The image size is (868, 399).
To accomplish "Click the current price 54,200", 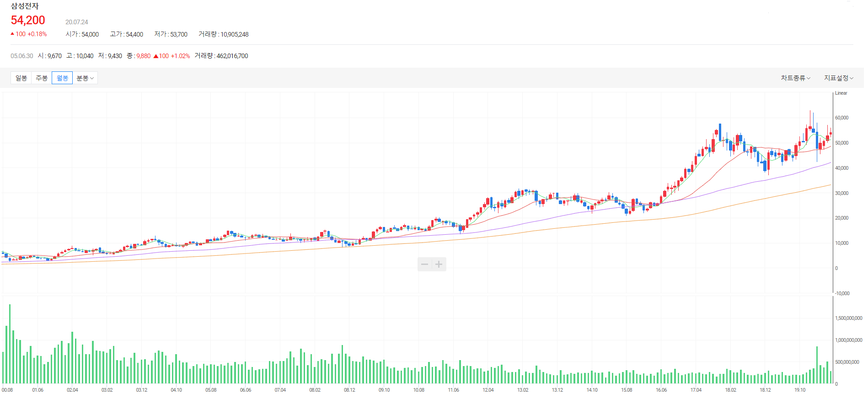I will 28,20.
